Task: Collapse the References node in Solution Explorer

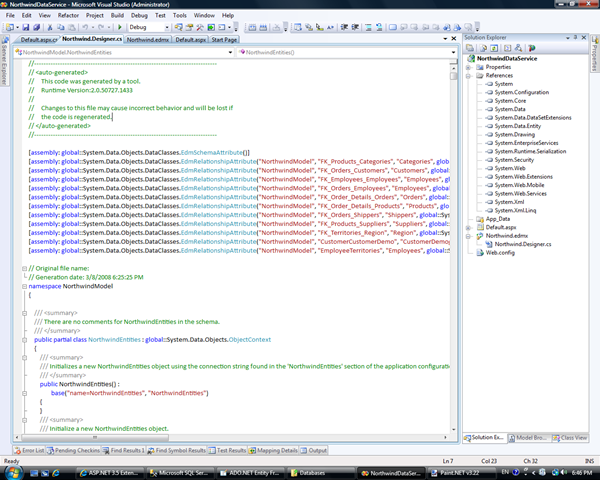Action: [468, 76]
